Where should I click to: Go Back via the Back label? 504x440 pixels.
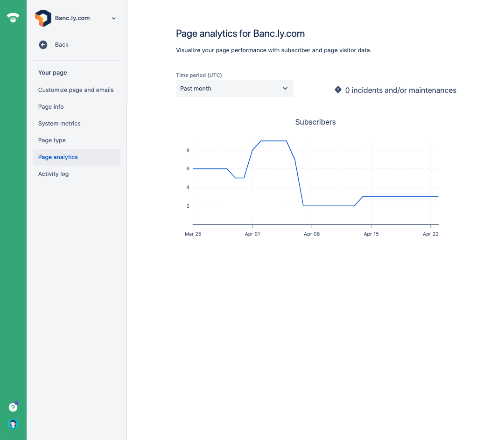click(62, 45)
